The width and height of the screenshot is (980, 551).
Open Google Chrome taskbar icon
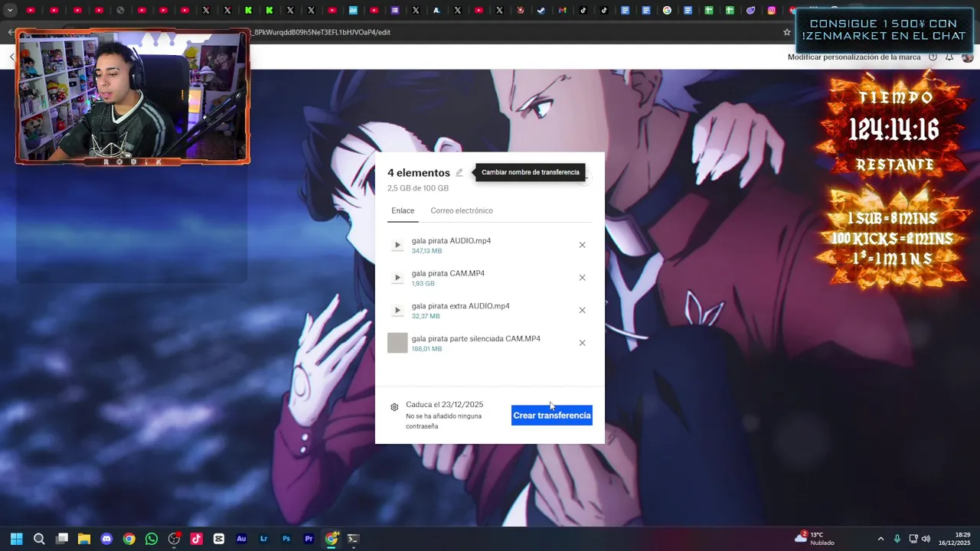coord(129,539)
